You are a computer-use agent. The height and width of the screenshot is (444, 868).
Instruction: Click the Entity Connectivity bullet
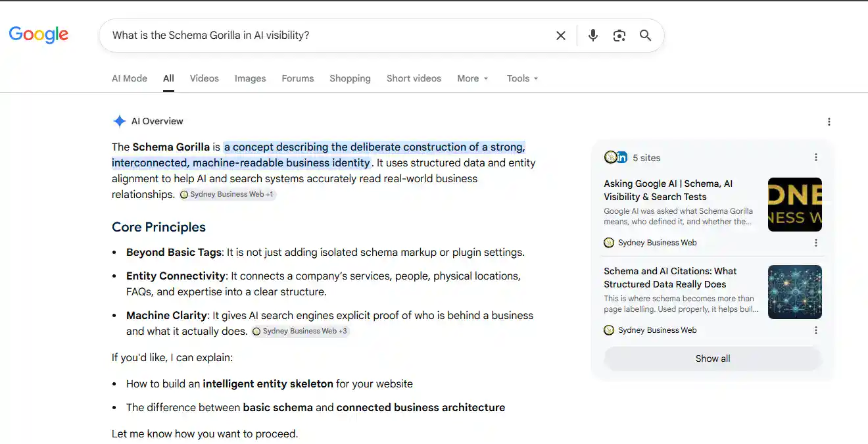(x=324, y=284)
